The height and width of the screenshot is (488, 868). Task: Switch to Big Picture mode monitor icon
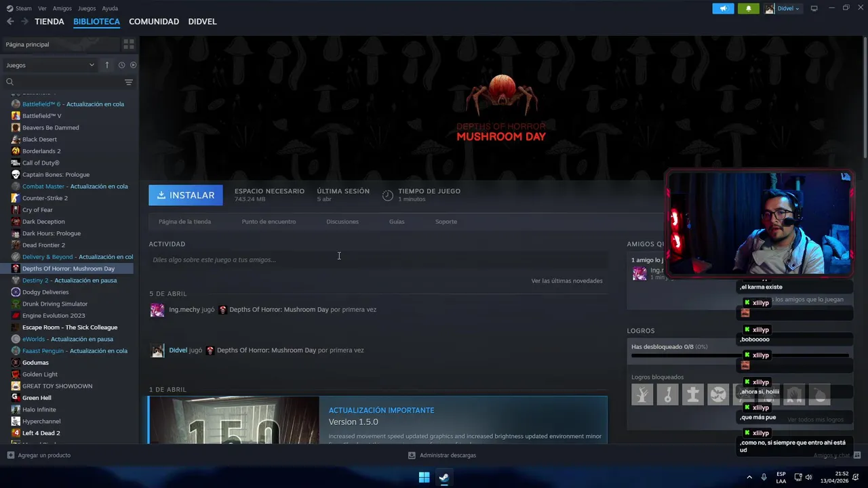[x=814, y=8]
